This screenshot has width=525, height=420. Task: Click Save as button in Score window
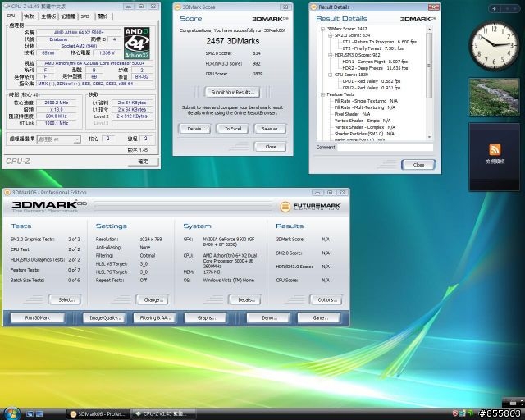pos(271,129)
